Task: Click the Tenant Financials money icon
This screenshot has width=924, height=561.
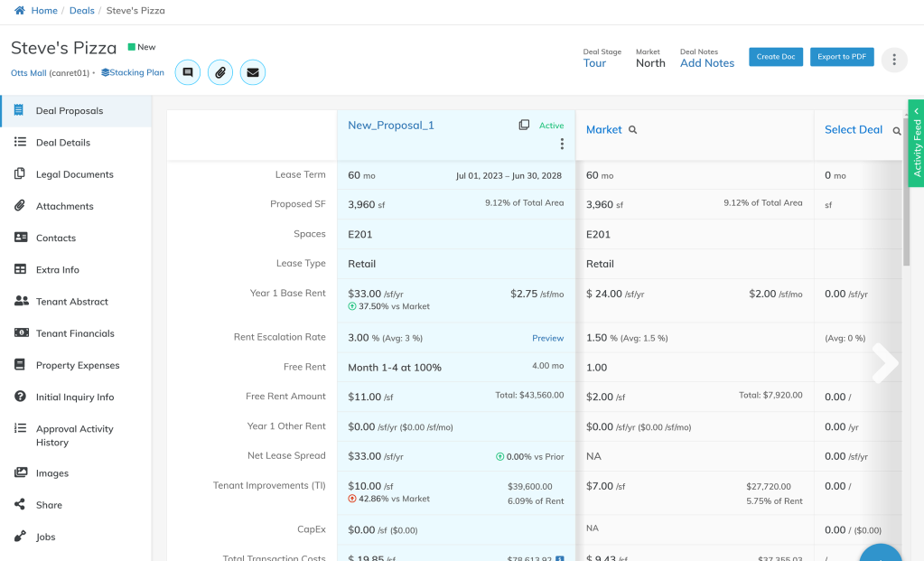Action: (21, 332)
